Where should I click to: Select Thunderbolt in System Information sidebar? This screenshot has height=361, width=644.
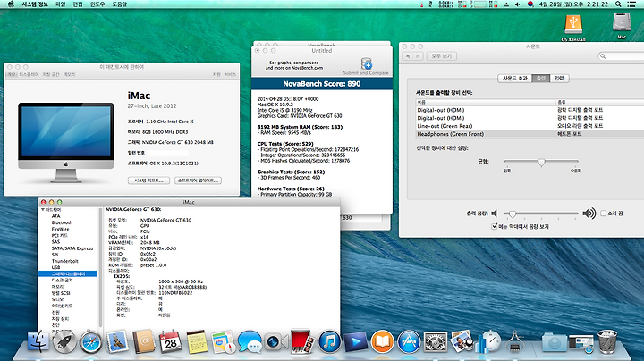[64, 261]
